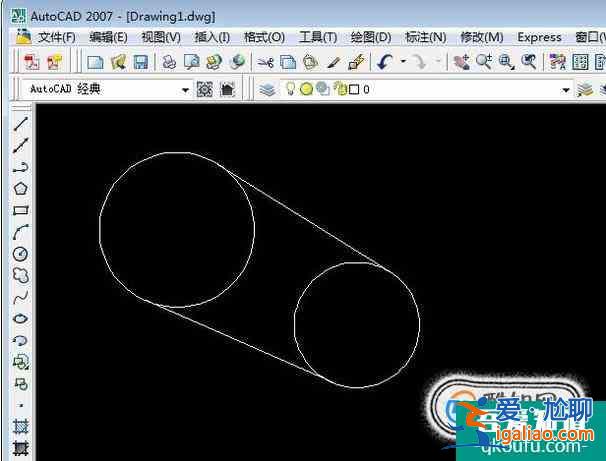The image size is (606, 461).
Task: Click the layer 0 color swatch
Action: pyautogui.click(x=353, y=90)
